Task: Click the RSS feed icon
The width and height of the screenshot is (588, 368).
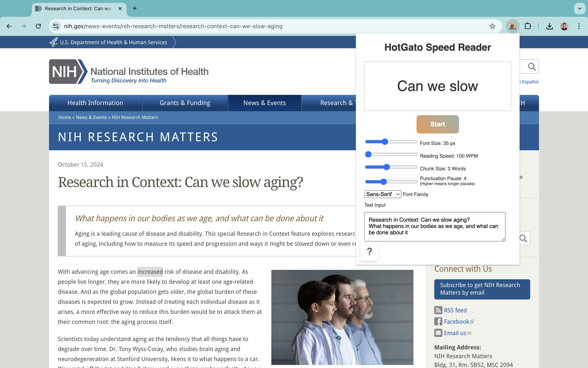Action: click(x=438, y=310)
